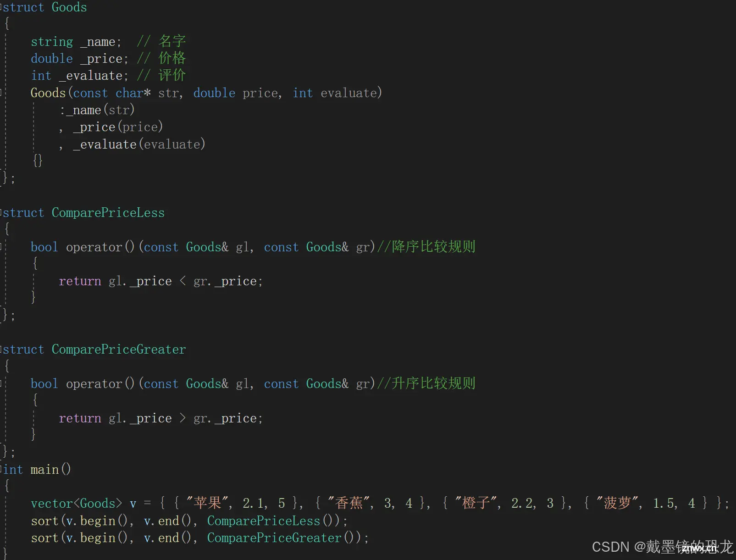Click the vector<Goods> type

pos(77,504)
